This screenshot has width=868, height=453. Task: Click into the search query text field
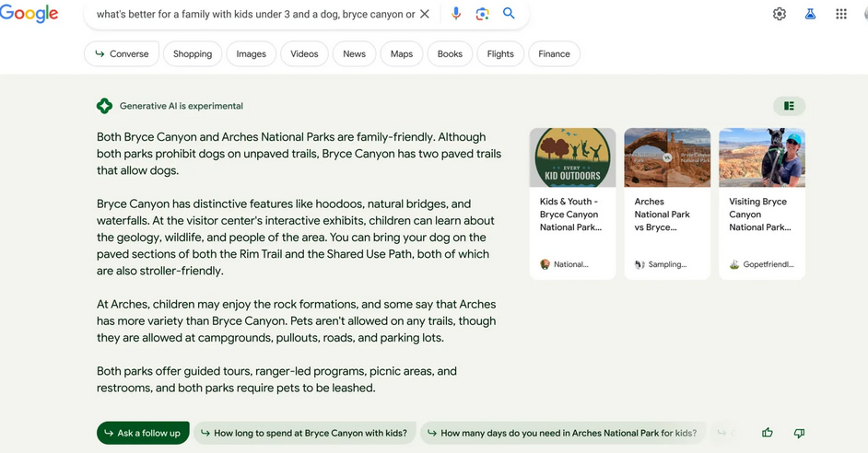pyautogui.click(x=253, y=14)
